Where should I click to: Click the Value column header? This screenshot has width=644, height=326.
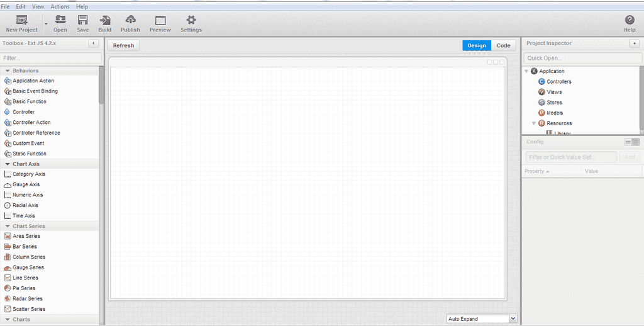[x=612, y=171]
